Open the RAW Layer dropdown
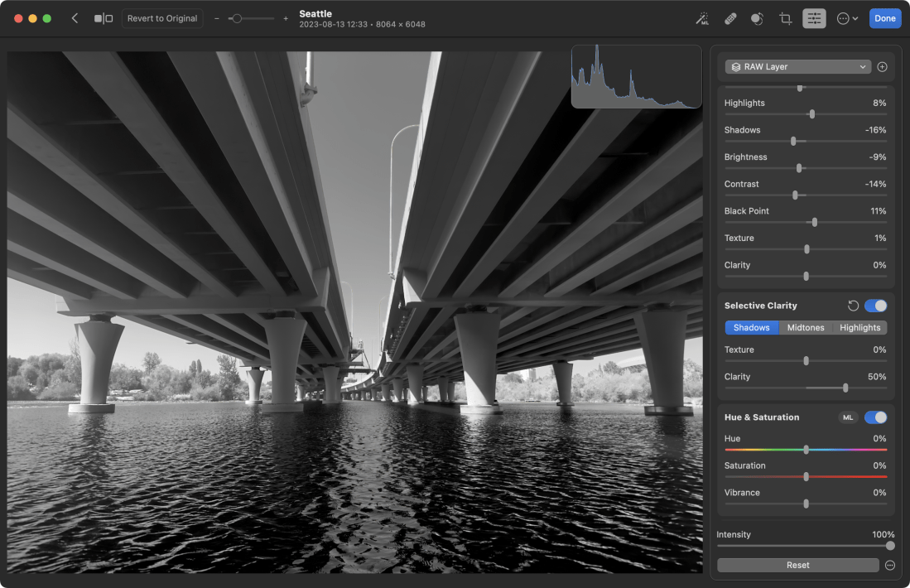The height and width of the screenshot is (588, 910). click(x=798, y=67)
